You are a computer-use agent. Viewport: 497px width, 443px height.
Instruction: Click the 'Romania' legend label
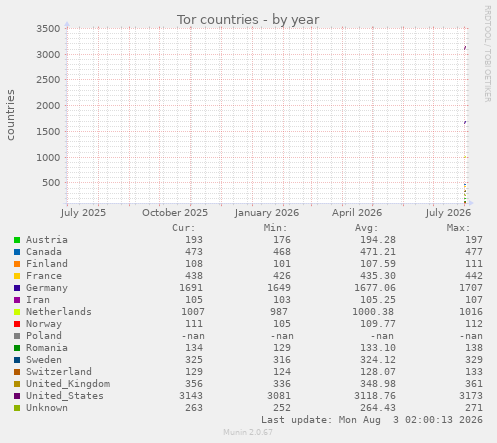coord(47,348)
